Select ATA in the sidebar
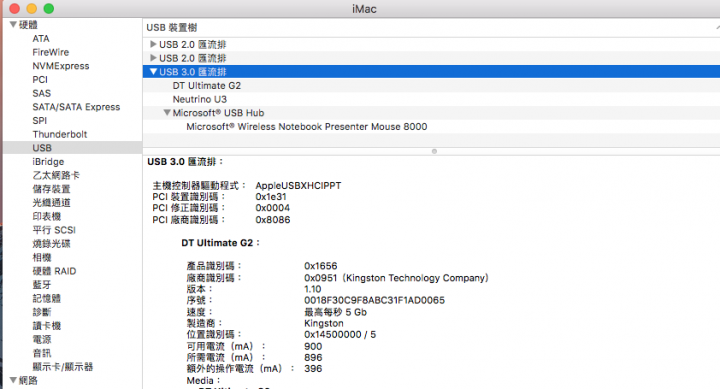Image resolution: width=720 pixels, height=389 pixels. (x=41, y=39)
